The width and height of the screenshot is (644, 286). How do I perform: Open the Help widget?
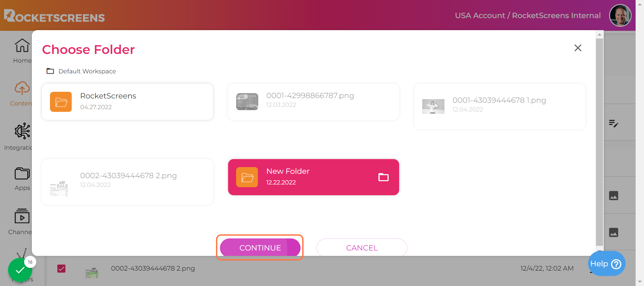(x=606, y=264)
